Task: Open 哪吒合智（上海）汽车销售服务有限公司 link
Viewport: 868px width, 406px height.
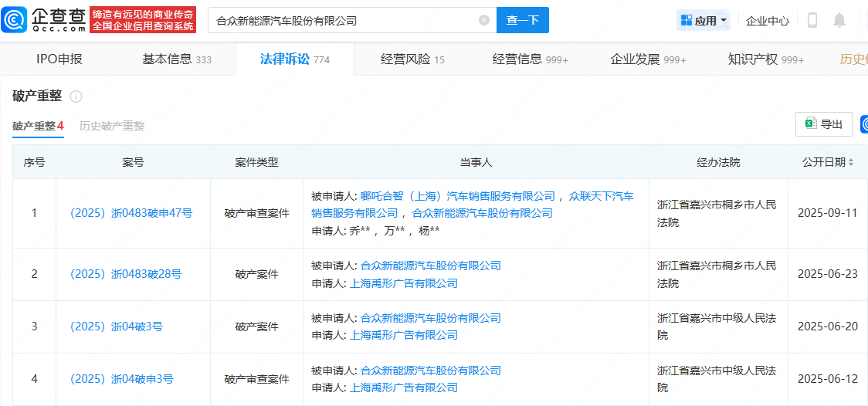Action: coord(457,195)
